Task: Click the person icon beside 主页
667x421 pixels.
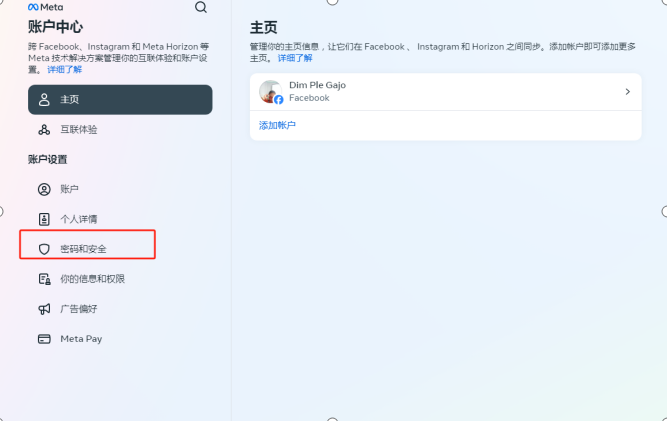Action: [44, 100]
